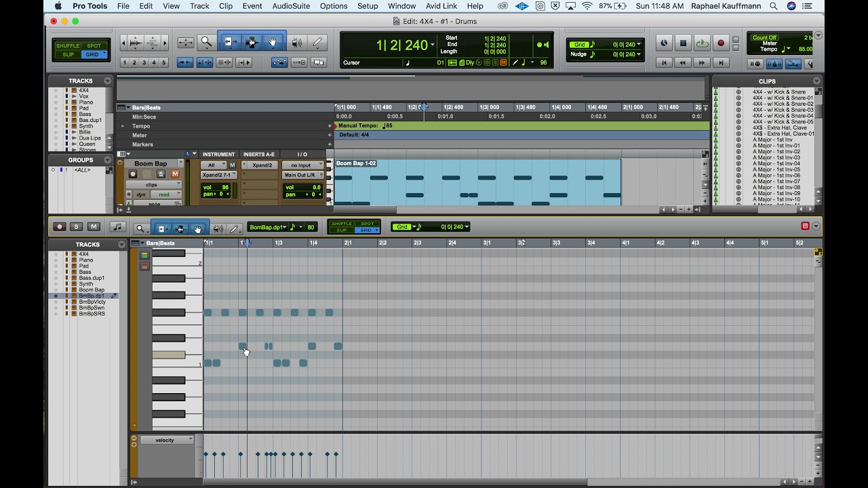Open the Groups list menu

click(x=107, y=160)
